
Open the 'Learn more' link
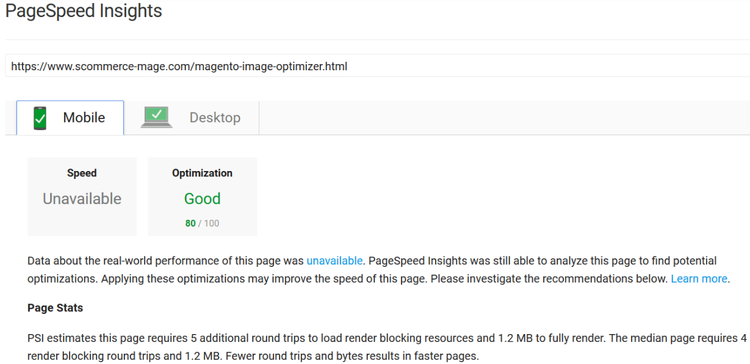point(699,279)
